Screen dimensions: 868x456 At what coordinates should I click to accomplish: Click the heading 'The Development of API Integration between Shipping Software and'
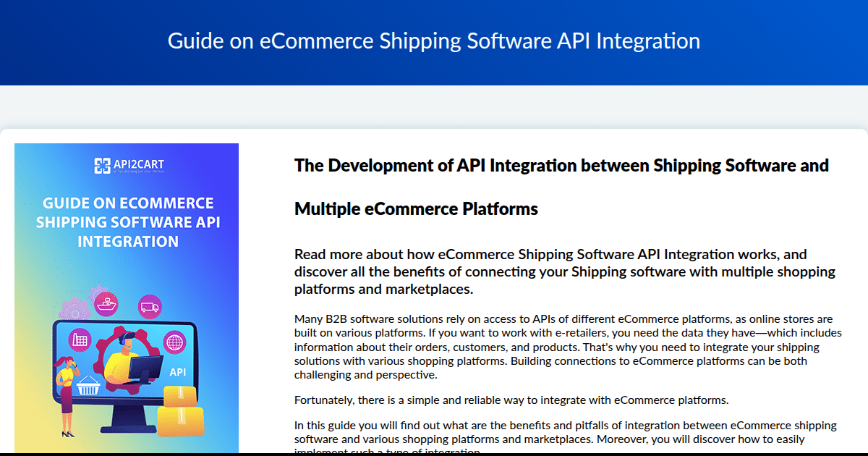[561, 165]
